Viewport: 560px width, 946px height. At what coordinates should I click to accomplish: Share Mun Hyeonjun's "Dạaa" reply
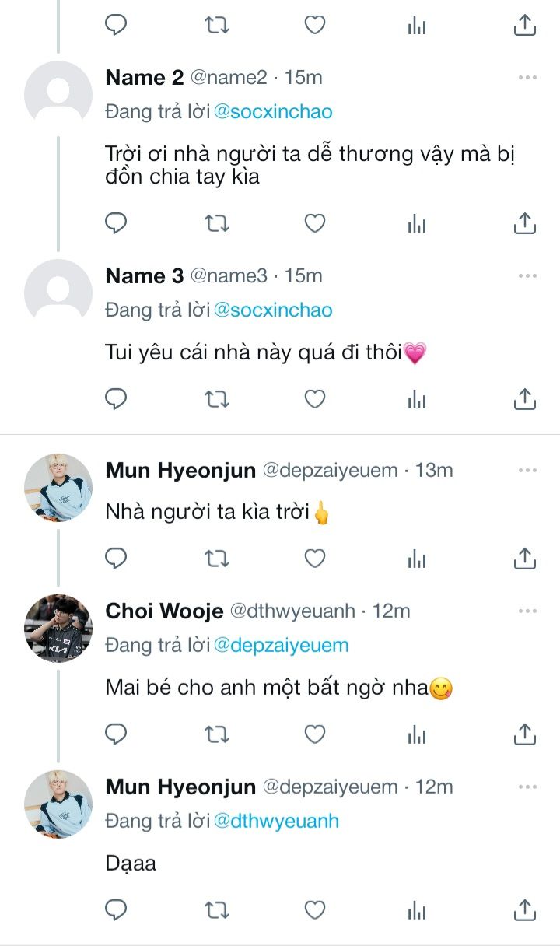point(525,909)
